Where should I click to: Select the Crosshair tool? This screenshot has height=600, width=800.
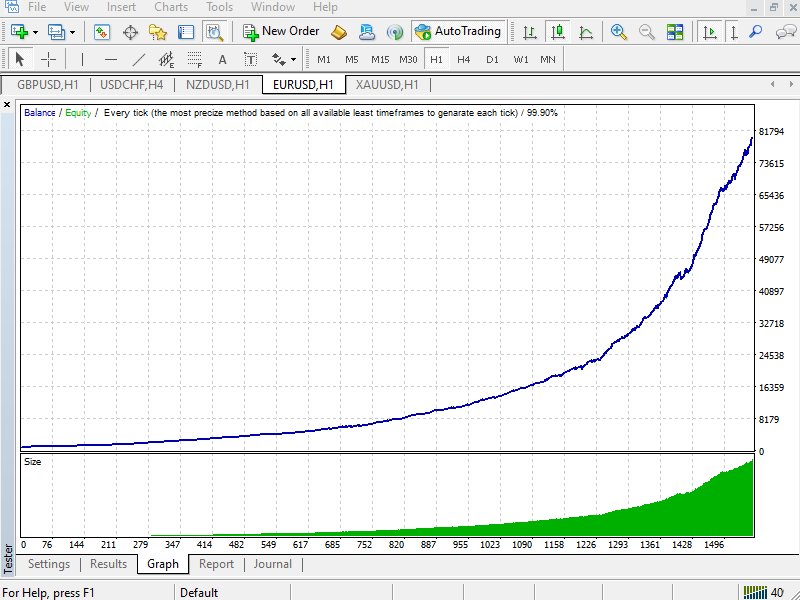48,59
